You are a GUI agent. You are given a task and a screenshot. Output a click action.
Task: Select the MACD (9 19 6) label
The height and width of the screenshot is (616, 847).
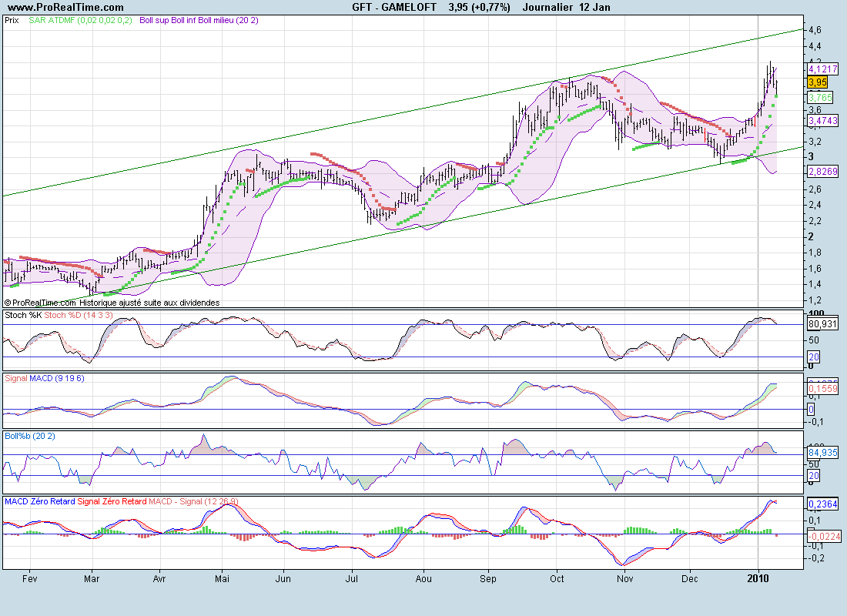[57, 378]
